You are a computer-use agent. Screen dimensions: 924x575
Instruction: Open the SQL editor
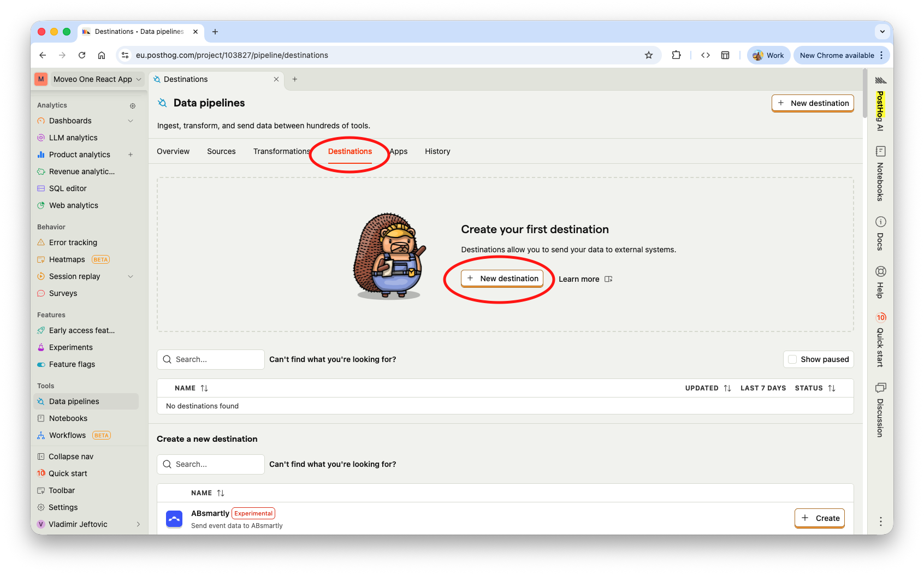point(68,188)
